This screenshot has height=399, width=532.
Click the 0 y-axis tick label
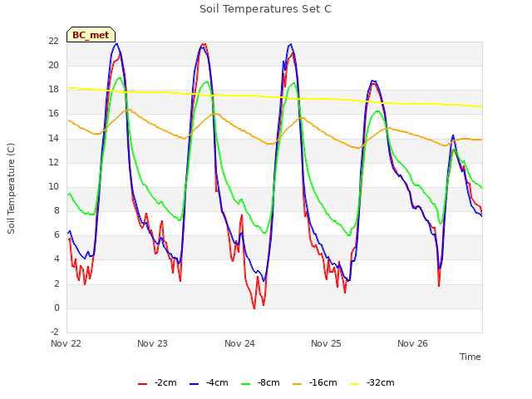(x=57, y=308)
